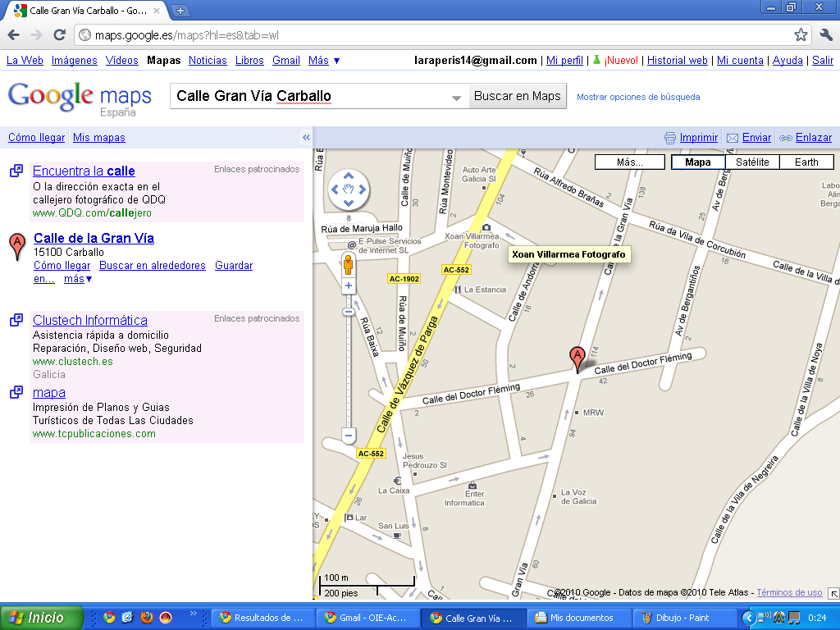This screenshot has width=840, height=630.
Task: Click Términos de uso link on map
Action: (x=789, y=592)
